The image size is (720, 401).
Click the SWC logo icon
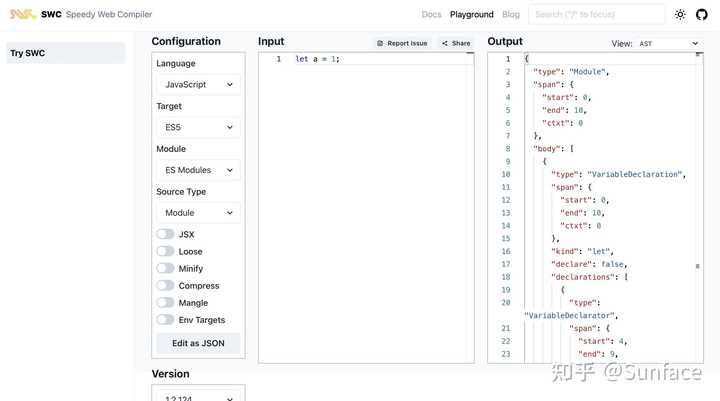click(x=22, y=14)
